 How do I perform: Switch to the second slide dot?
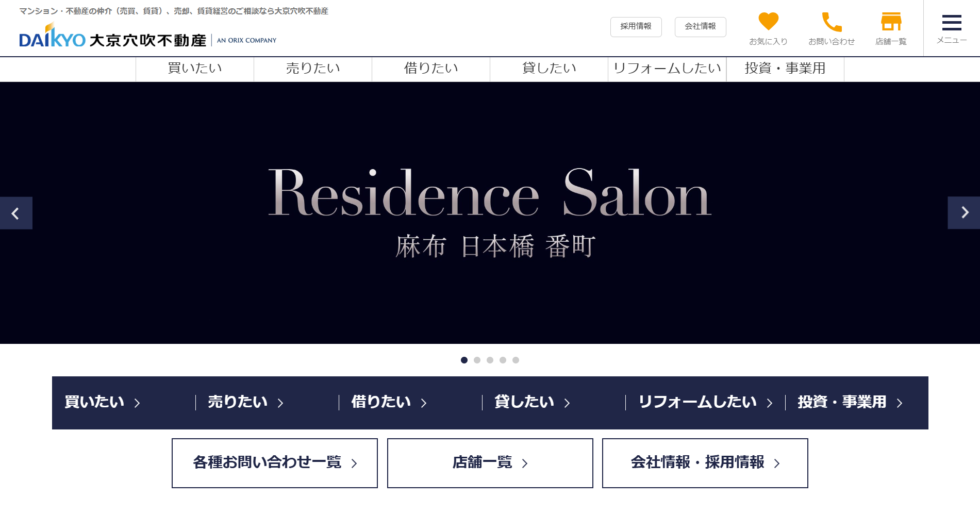pos(476,361)
